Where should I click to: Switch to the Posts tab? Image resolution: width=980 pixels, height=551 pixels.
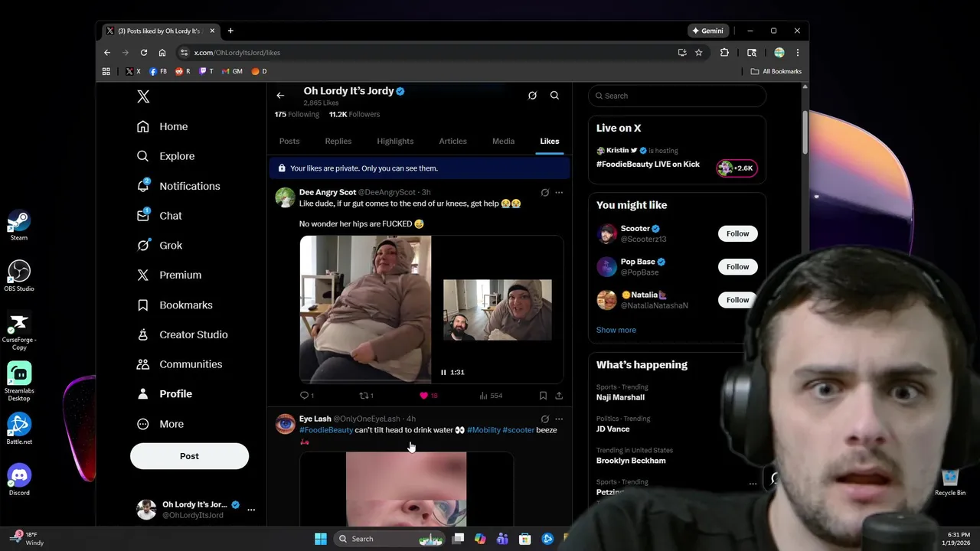point(289,141)
